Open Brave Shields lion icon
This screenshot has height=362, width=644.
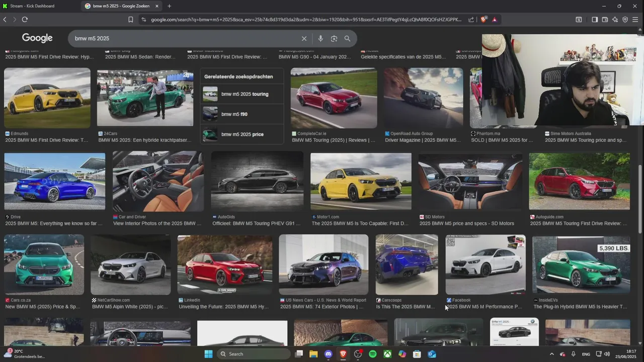point(484,20)
